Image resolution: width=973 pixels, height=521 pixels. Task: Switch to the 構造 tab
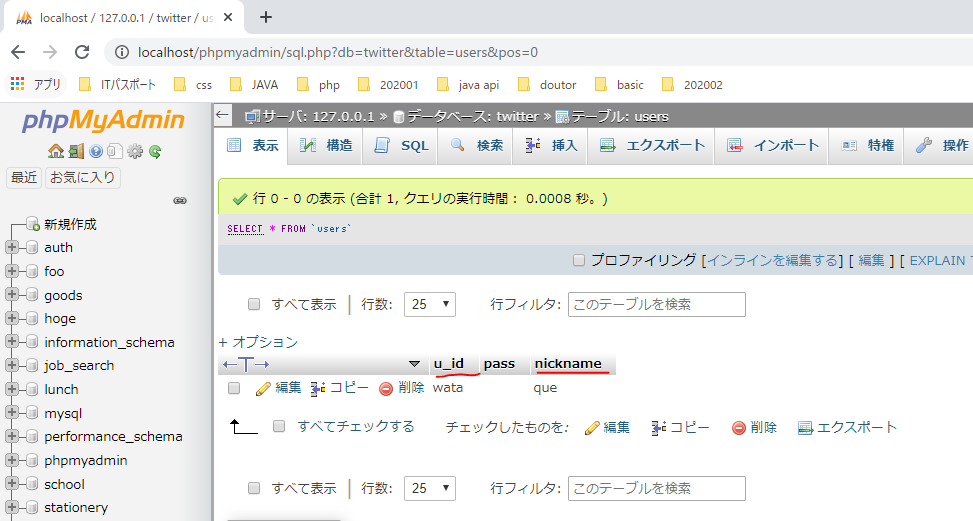[326, 146]
